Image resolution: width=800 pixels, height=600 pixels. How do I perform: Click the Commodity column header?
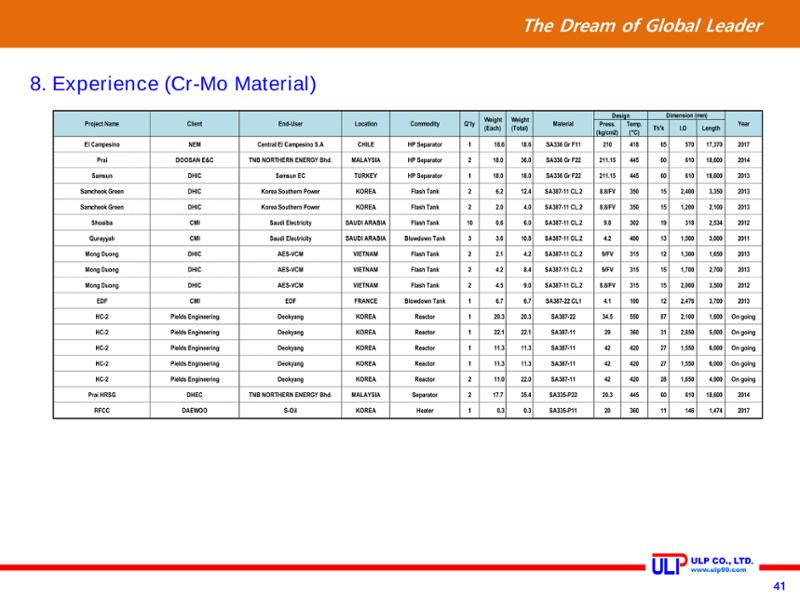(x=424, y=124)
